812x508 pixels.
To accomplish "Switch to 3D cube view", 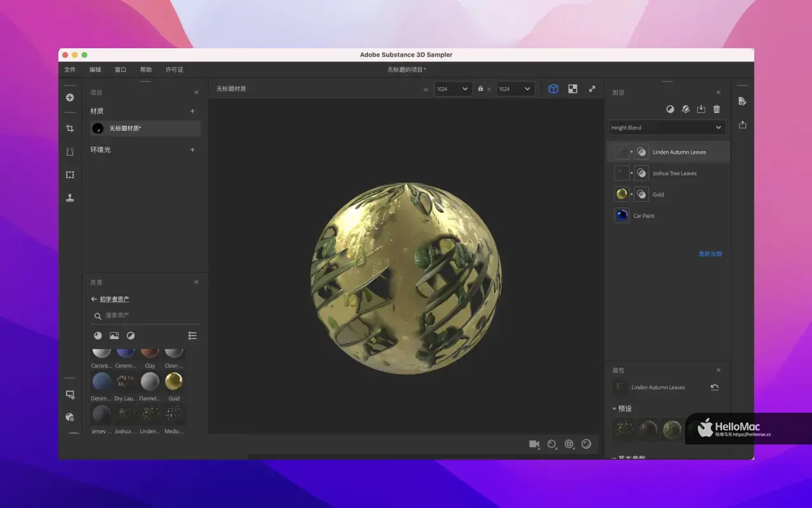I will coord(553,89).
